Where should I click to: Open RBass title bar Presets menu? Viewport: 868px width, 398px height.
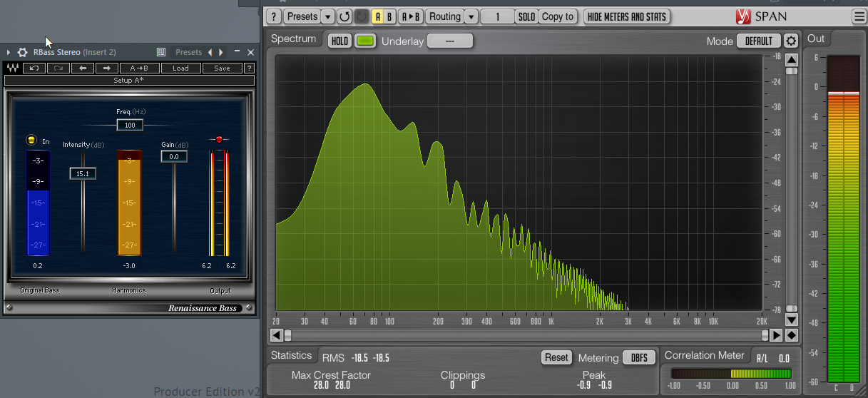pyautogui.click(x=189, y=52)
